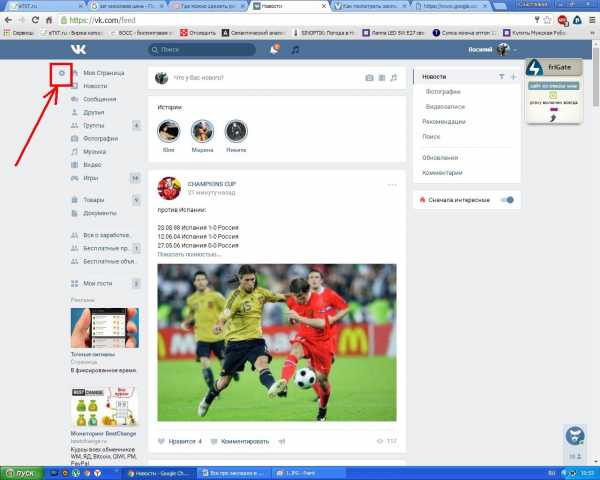Click the friGate extension panel
Image resolution: width=600 pixels, height=480 pixels.
tap(554, 91)
